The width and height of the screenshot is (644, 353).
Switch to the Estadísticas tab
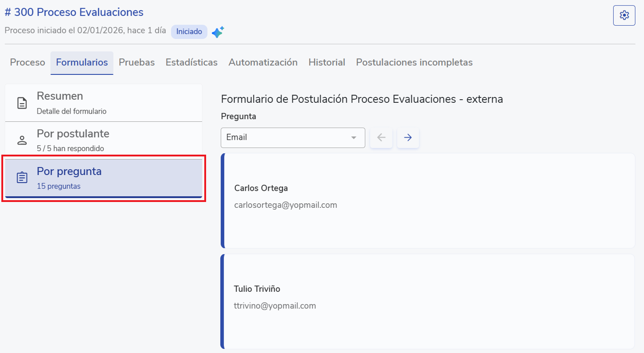coord(191,63)
